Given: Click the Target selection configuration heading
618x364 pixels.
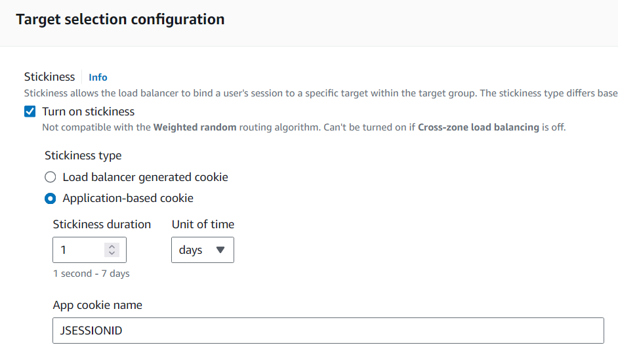Looking at the screenshot, I should pos(120,20).
